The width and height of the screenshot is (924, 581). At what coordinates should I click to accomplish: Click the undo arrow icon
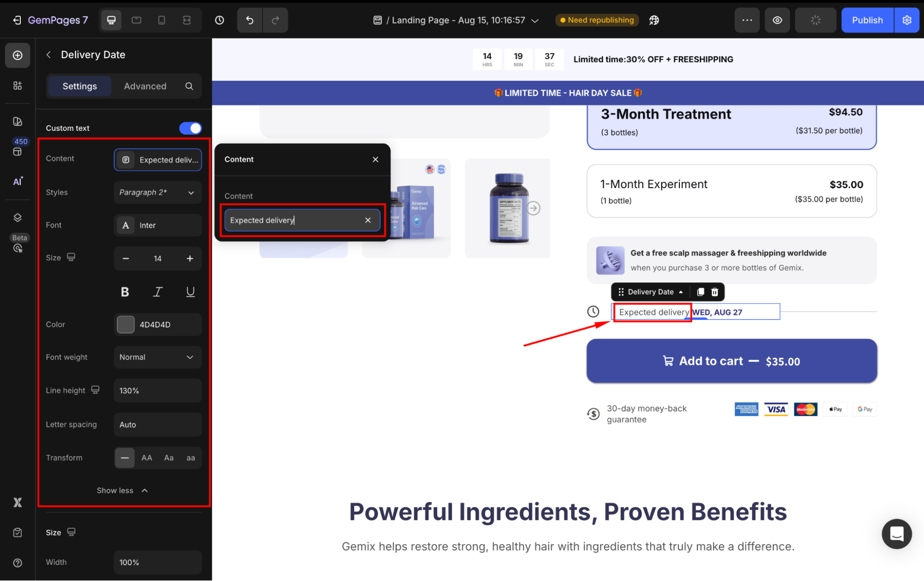point(250,20)
